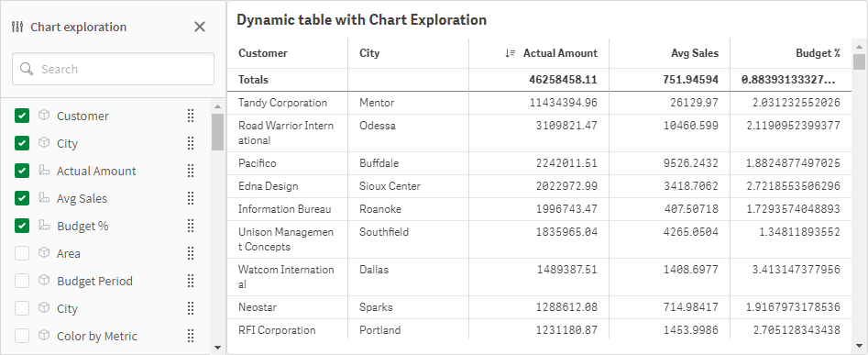Click the measure icon beside Avg Sales
The height and width of the screenshot is (355, 868).
pyautogui.click(x=44, y=198)
